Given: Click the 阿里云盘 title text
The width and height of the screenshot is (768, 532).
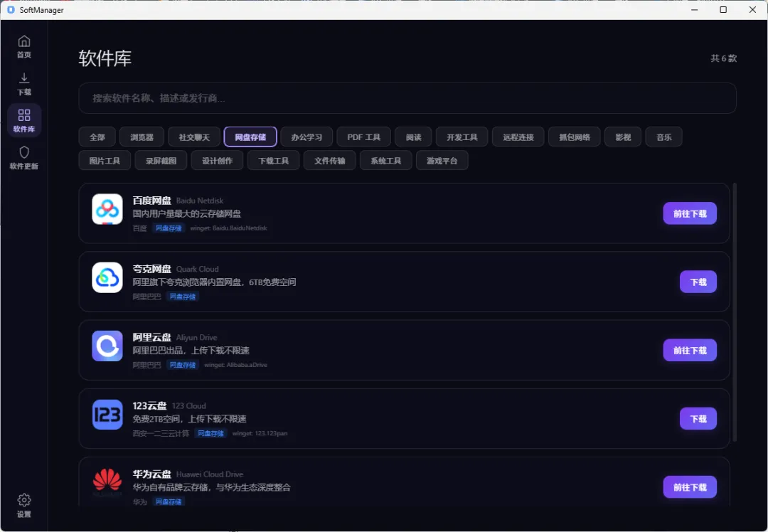Looking at the screenshot, I should 152,338.
